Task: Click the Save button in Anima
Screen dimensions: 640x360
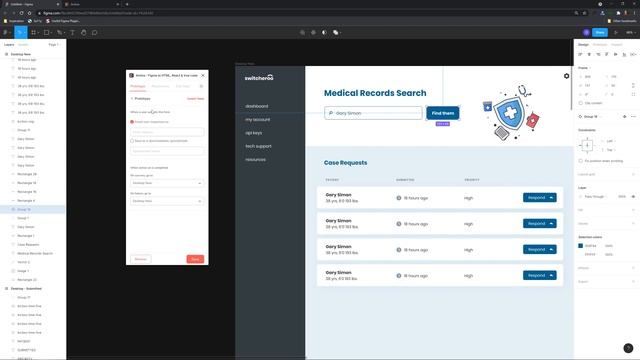Action: pyautogui.click(x=195, y=259)
